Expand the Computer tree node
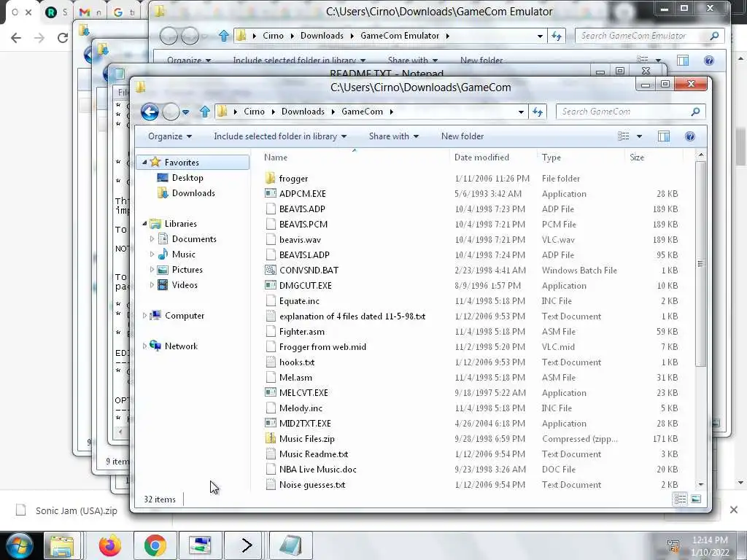The image size is (747, 560). click(x=144, y=315)
